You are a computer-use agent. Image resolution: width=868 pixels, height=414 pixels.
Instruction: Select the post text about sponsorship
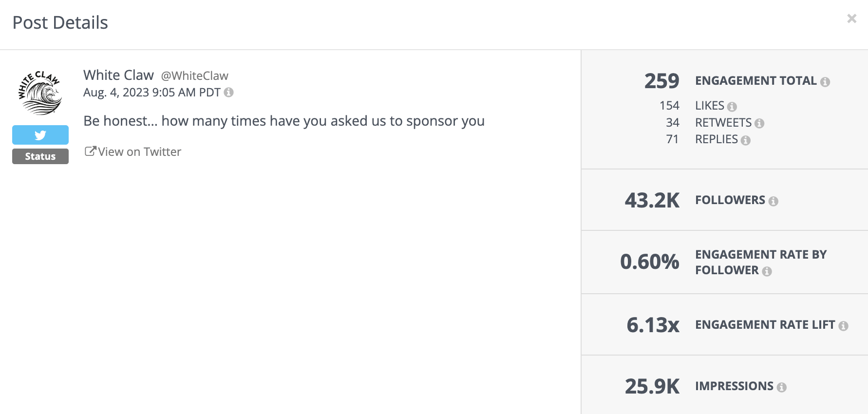[284, 121]
